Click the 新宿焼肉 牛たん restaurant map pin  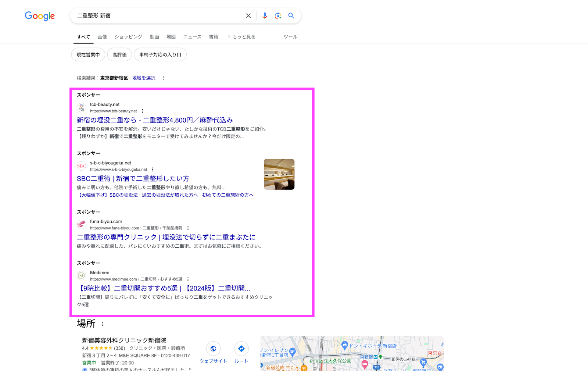[304, 368]
